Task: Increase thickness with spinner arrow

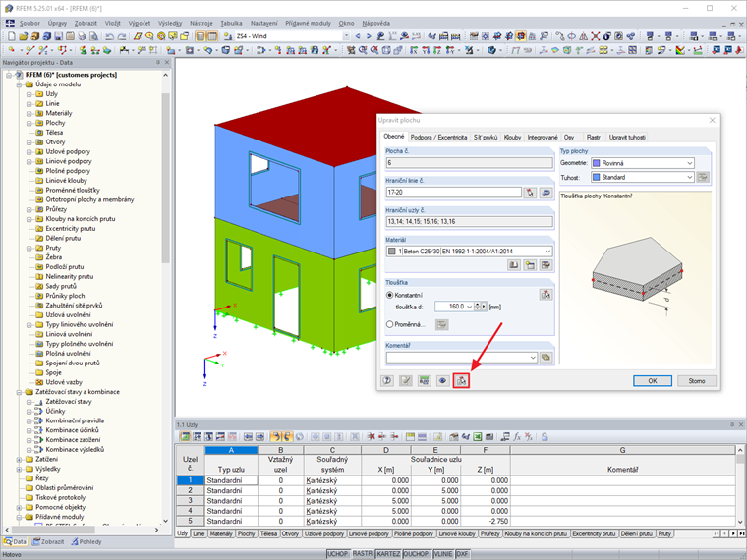Action: pos(478,305)
